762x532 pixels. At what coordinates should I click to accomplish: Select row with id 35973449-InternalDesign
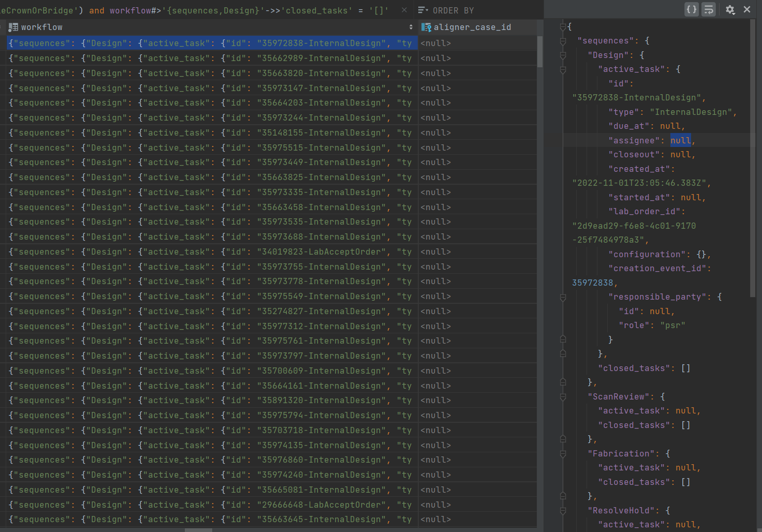coord(212,162)
